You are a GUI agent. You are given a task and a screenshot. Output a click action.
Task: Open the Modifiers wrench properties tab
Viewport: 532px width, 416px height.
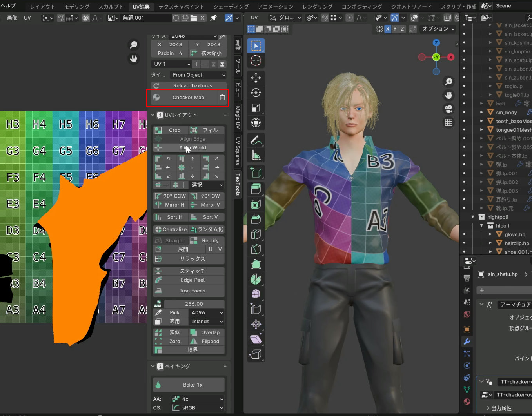click(x=467, y=342)
